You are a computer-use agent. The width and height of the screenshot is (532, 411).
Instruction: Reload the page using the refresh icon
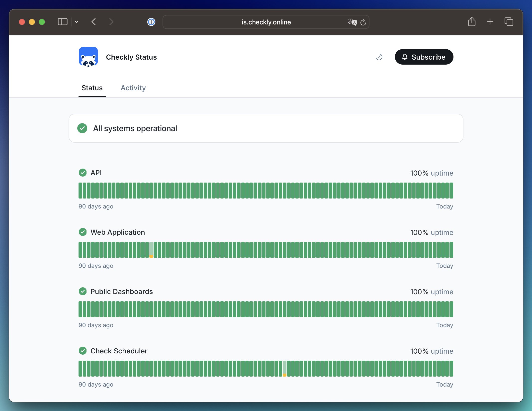coord(363,22)
